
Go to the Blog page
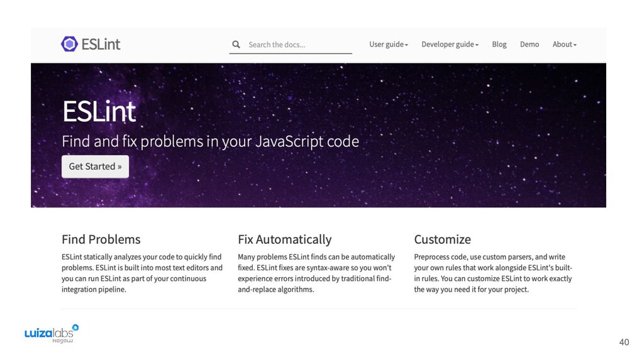tap(499, 45)
